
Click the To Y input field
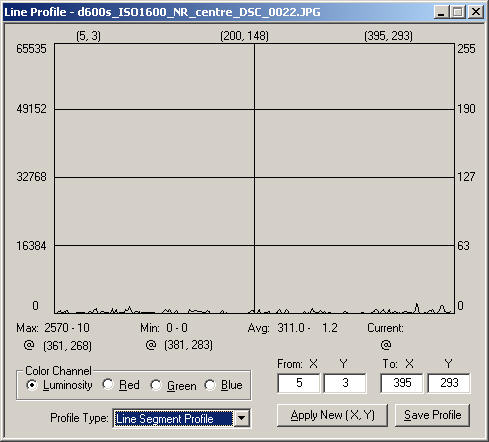click(449, 383)
